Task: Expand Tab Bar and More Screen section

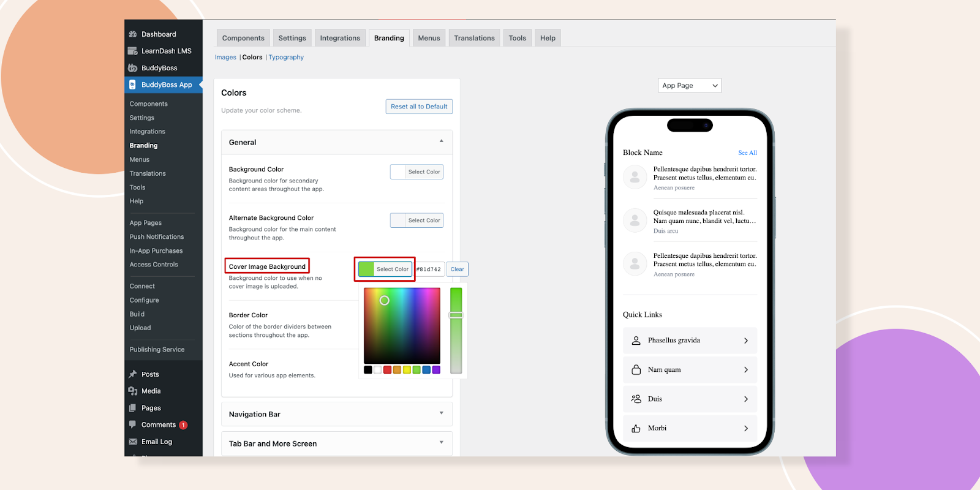Action: pos(441,443)
